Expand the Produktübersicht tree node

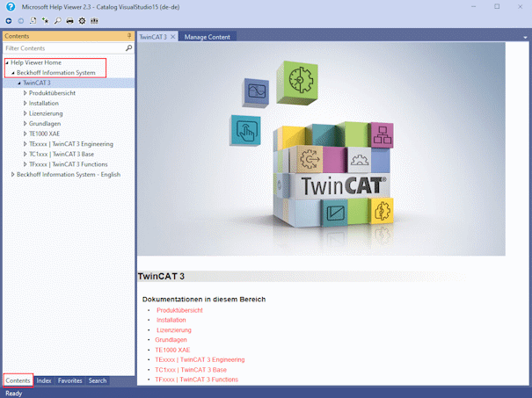click(26, 92)
